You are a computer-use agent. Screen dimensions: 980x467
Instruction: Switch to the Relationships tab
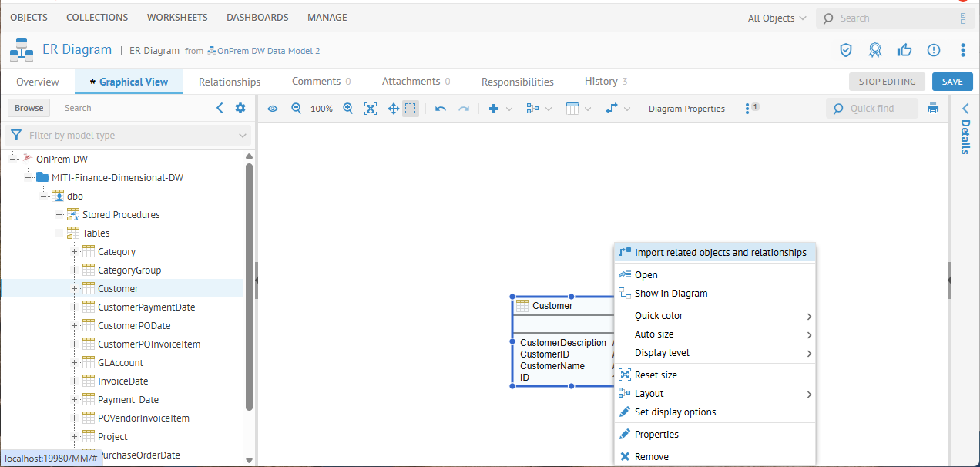230,82
